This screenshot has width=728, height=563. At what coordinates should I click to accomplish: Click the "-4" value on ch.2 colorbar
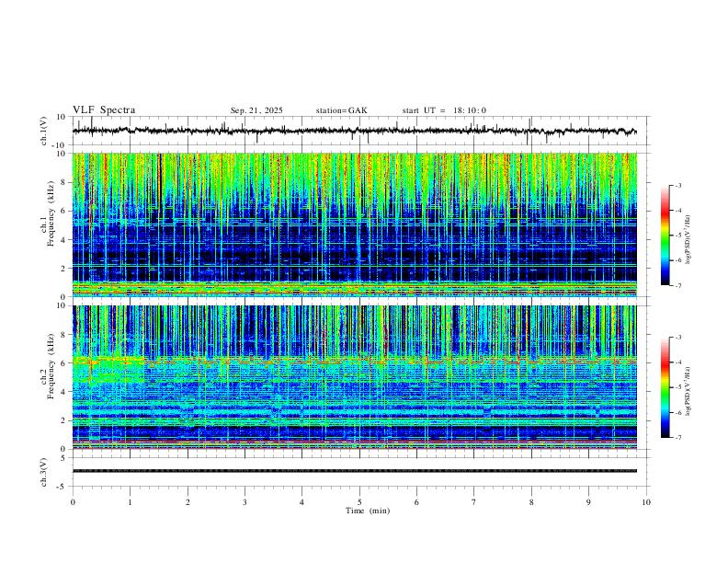[677, 362]
